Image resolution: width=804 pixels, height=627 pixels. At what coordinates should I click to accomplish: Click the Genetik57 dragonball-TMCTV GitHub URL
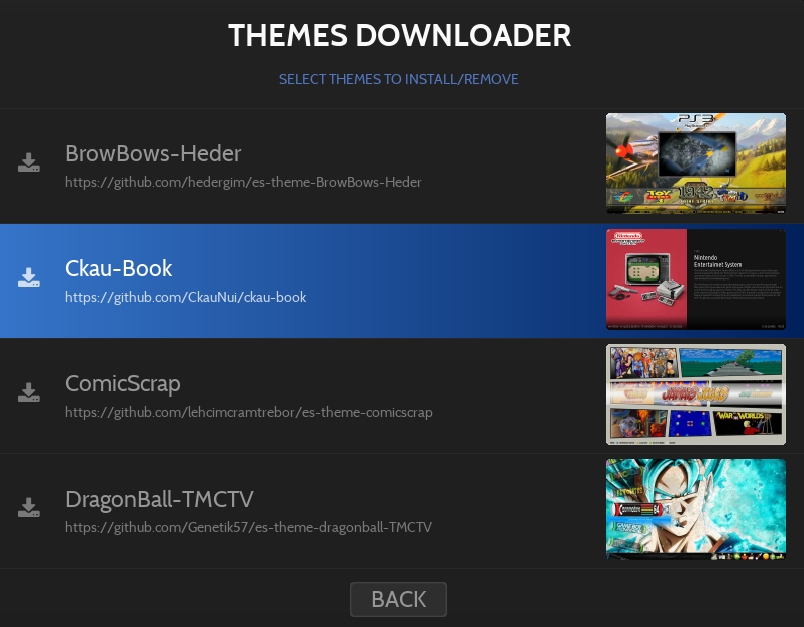(x=248, y=528)
